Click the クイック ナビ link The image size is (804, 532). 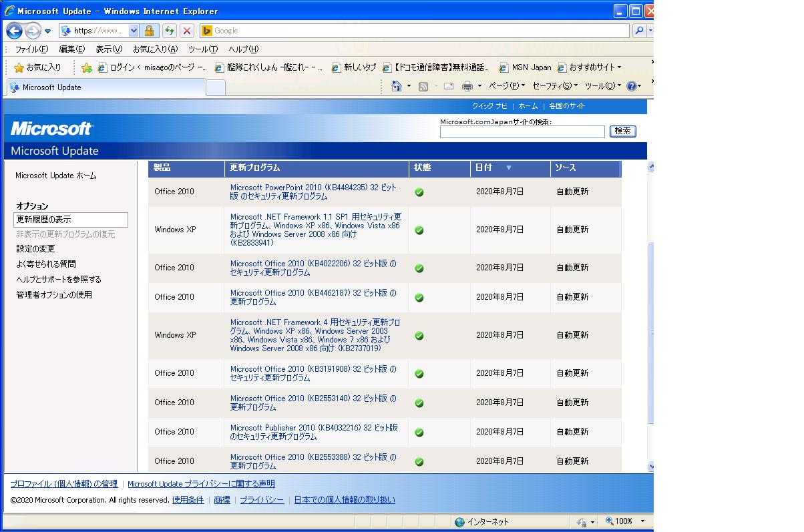(489, 106)
